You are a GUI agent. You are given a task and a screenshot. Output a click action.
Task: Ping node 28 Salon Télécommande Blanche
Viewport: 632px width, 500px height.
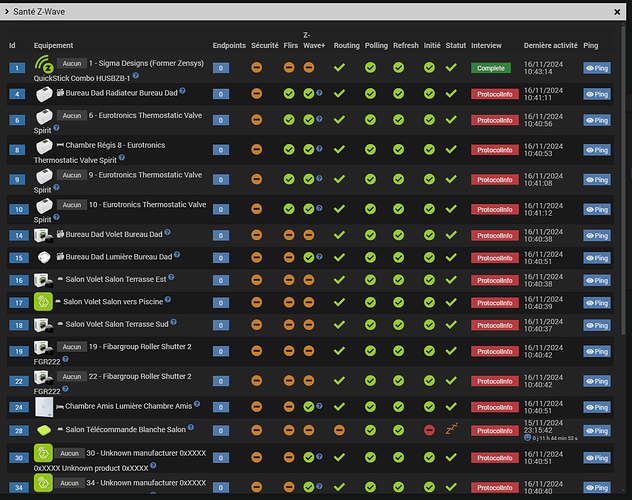click(x=597, y=431)
